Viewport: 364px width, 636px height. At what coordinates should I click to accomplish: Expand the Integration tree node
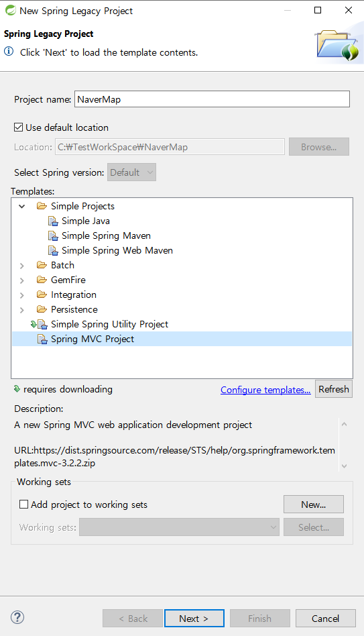tap(22, 295)
